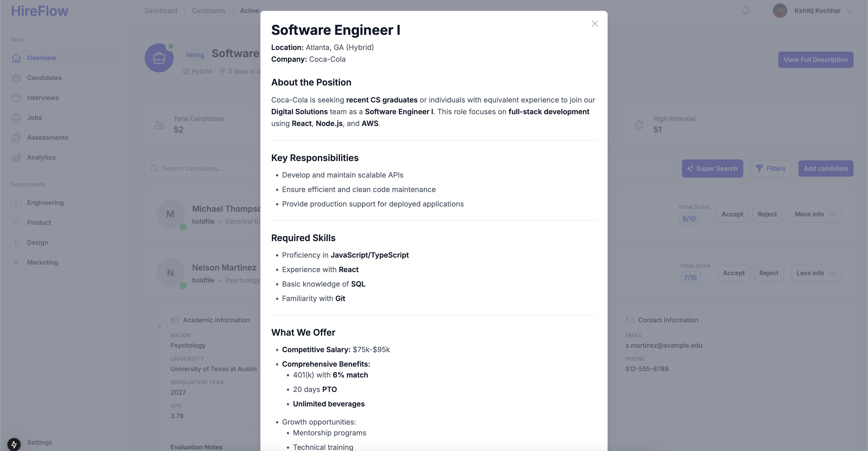Click the Assessments clipboard icon
The width and height of the screenshot is (868, 451).
point(16,138)
